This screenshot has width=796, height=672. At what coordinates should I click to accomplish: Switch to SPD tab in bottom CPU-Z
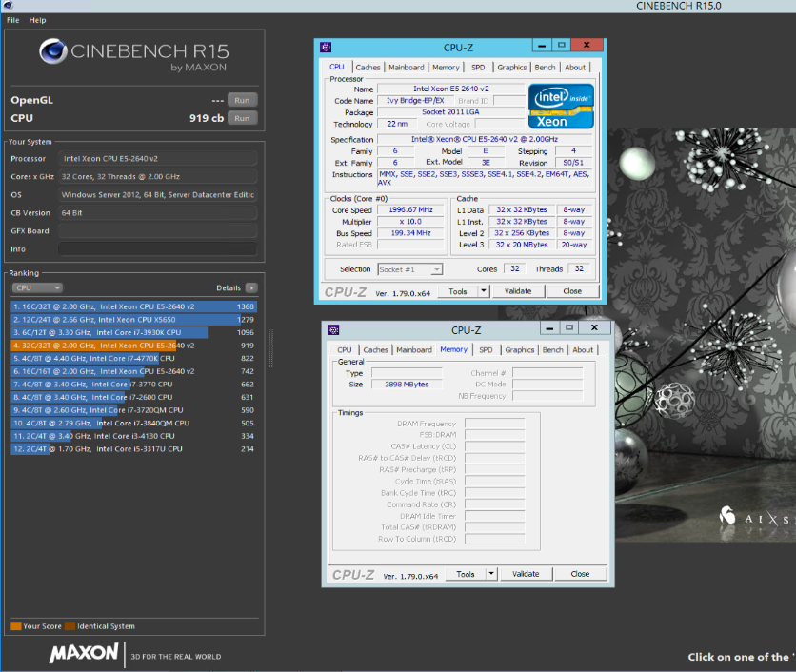pos(486,349)
